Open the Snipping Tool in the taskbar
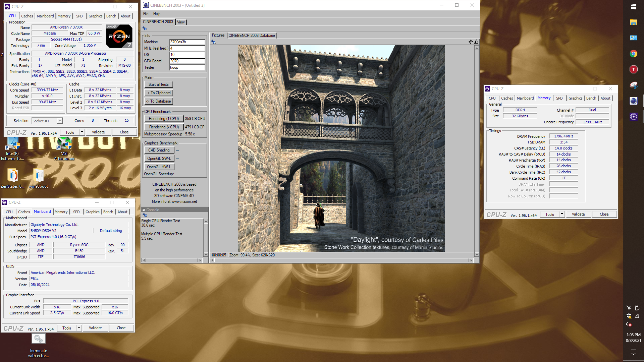The height and width of the screenshot is (362, 644). point(633,85)
